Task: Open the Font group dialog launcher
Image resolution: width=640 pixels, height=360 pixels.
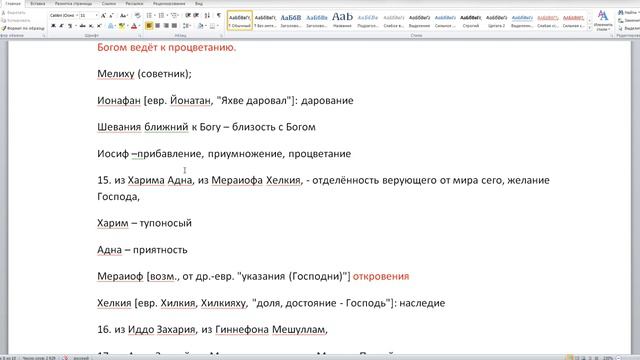Action: [x=139, y=36]
